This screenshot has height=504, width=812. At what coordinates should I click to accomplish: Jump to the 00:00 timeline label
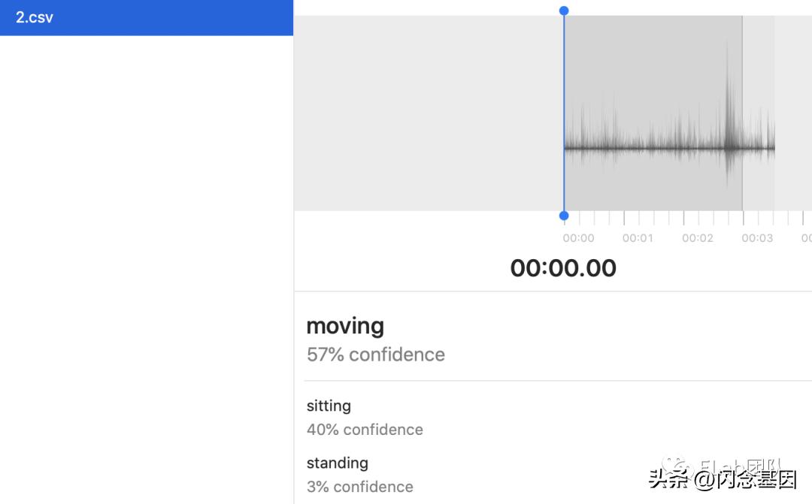578,238
